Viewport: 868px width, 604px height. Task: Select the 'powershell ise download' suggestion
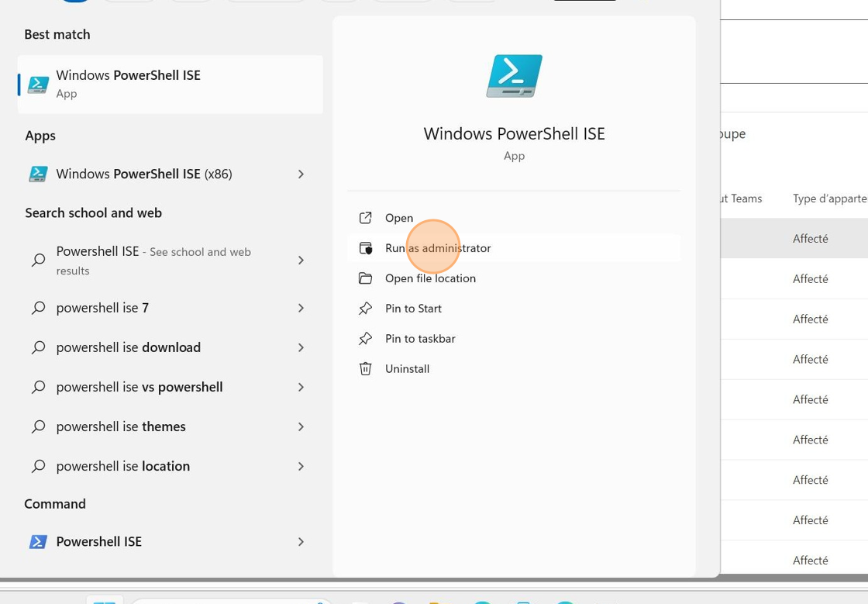[170, 347]
